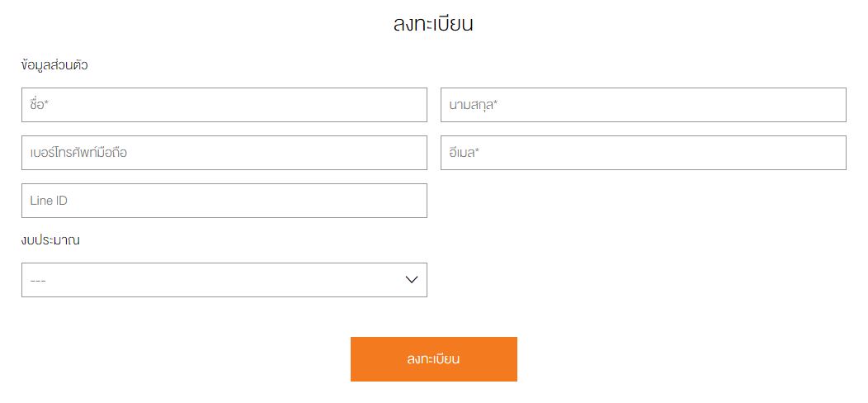Submit the form with ลงทะเบียน button
The width and height of the screenshot is (868, 403).
pyautogui.click(x=433, y=359)
